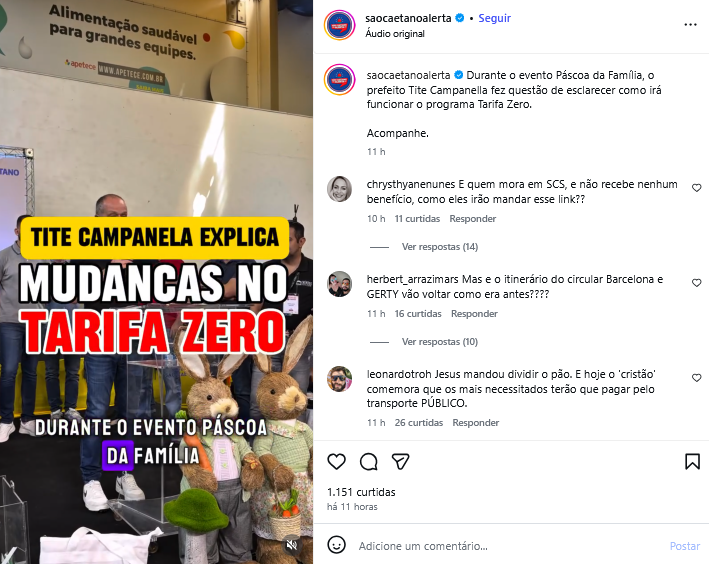Open comments via speech bubble icon

point(369,461)
